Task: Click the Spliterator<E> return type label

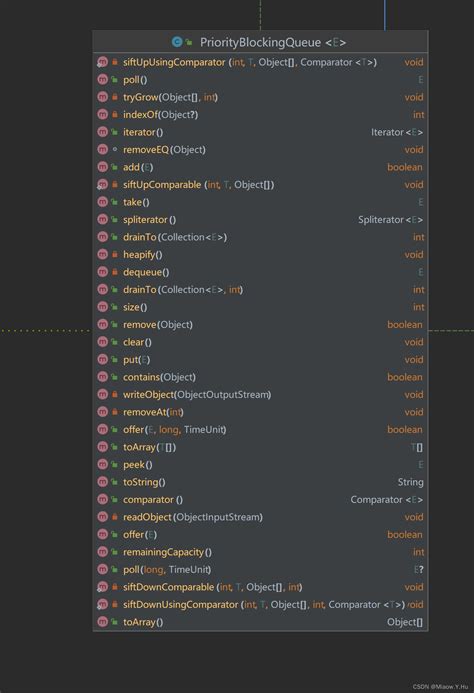Action: pyautogui.click(x=390, y=220)
